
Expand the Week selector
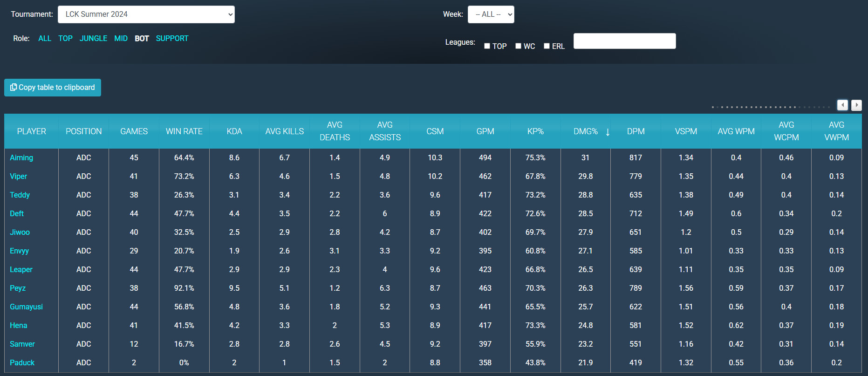tap(491, 14)
